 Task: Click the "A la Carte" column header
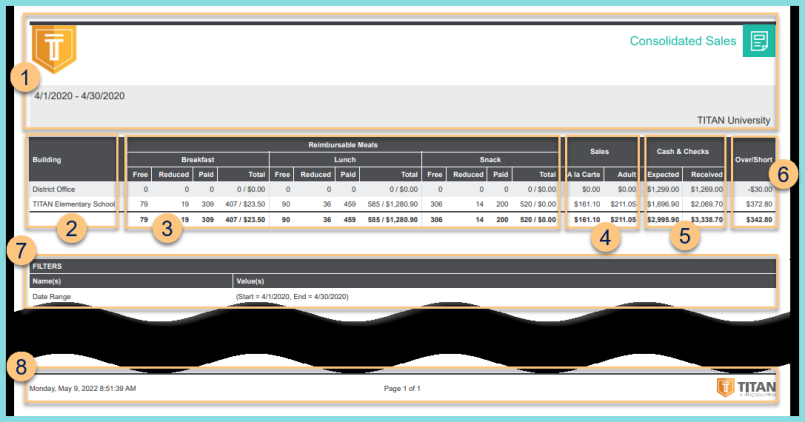(x=584, y=175)
